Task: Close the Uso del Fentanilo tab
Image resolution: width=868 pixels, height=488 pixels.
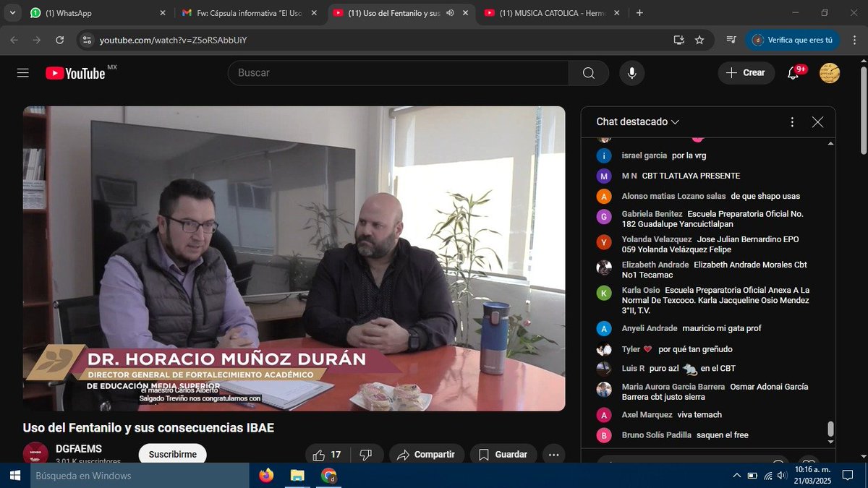Action: click(464, 13)
